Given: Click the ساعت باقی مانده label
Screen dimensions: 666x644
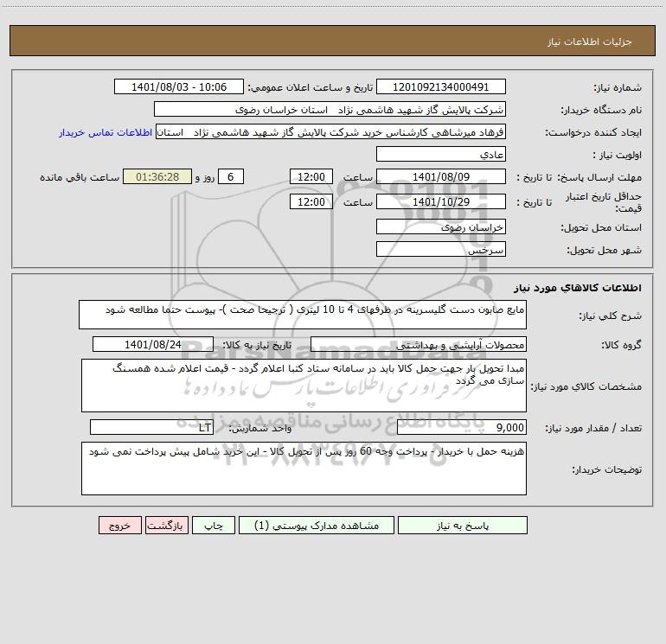Looking at the screenshot, I should 80,177.
